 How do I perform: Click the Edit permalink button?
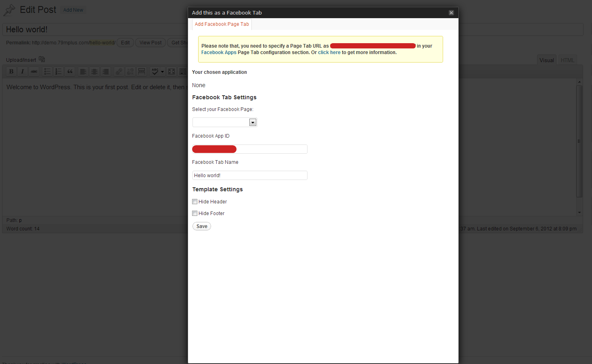tap(126, 43)
